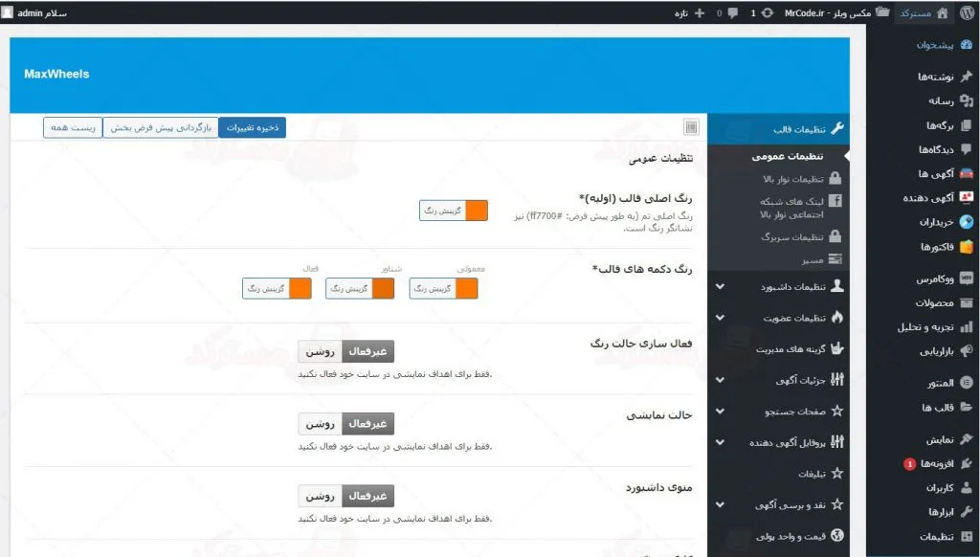Screen dimensions: 980x557
Task: Click the small layout grid icon near panel top
Action: pyautogui.click(x=689, y=125)
